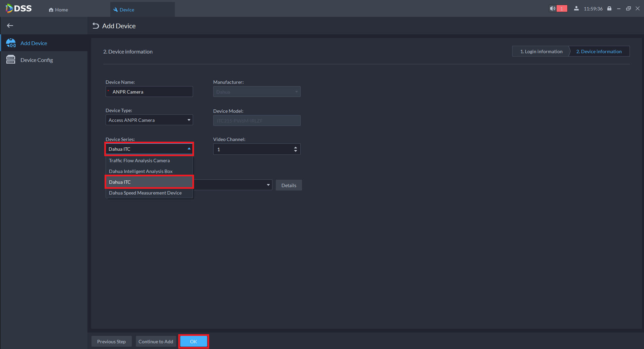Click Continue to Add button

pos(156,342)
